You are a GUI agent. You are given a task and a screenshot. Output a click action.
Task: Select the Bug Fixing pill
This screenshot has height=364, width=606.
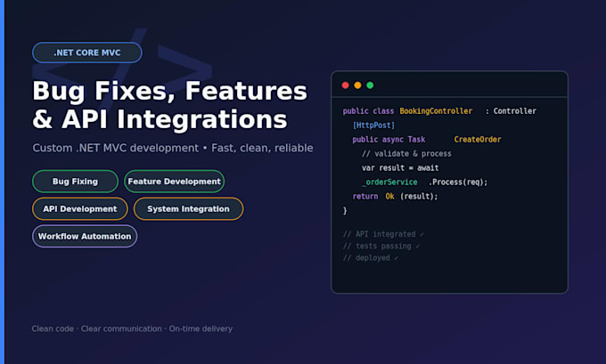[x=76, y=182]
